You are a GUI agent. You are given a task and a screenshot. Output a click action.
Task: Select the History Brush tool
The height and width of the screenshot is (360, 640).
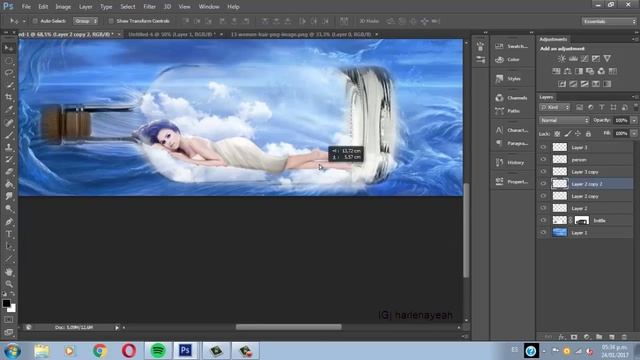click(9, 159)
